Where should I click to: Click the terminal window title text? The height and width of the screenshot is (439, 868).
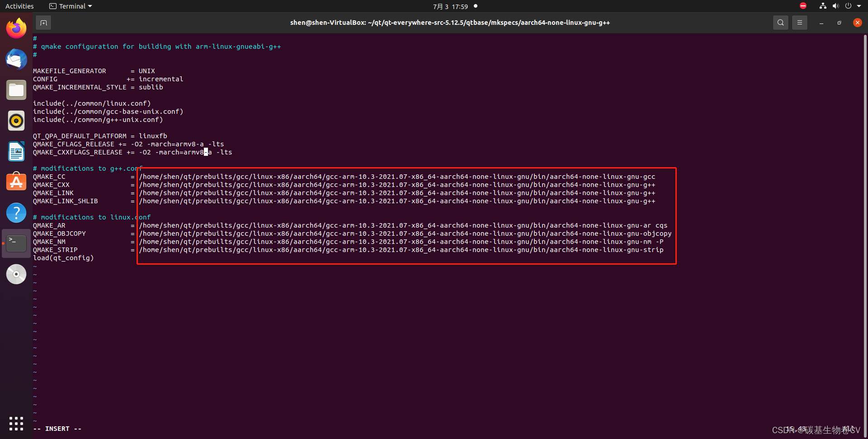pos(450,23)
